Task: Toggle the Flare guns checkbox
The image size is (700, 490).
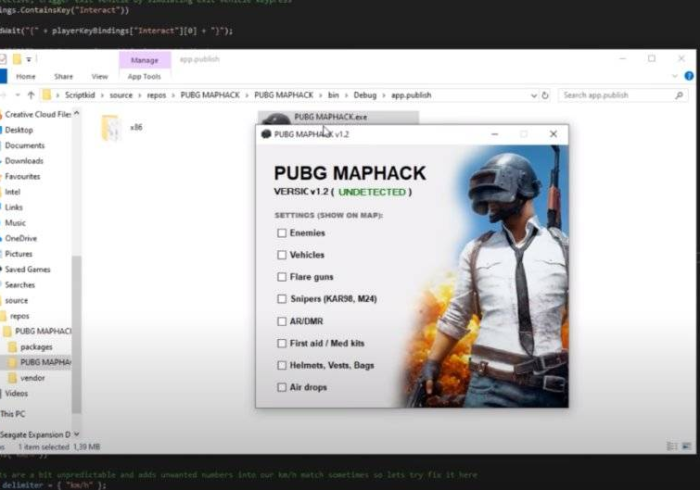Action: [x=282, y=277]
